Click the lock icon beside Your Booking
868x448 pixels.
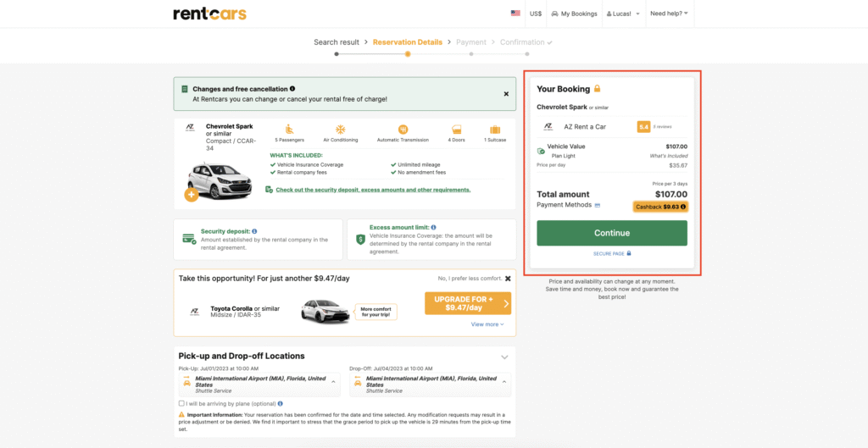tap(597, 89)
